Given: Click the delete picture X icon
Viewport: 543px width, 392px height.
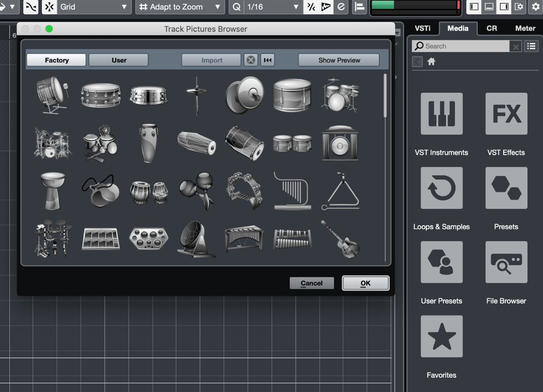Looking at the screenshot, I should [x=251, y=60].
